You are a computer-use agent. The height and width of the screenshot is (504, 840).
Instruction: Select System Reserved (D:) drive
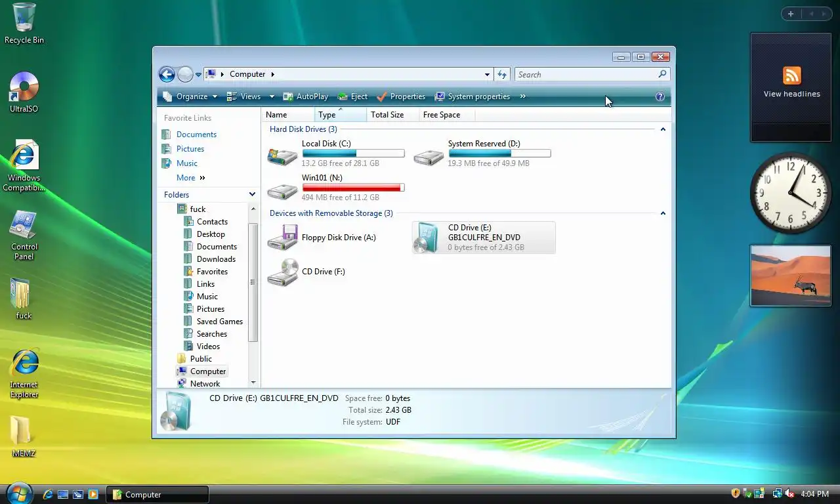click(x=482, y=154)
